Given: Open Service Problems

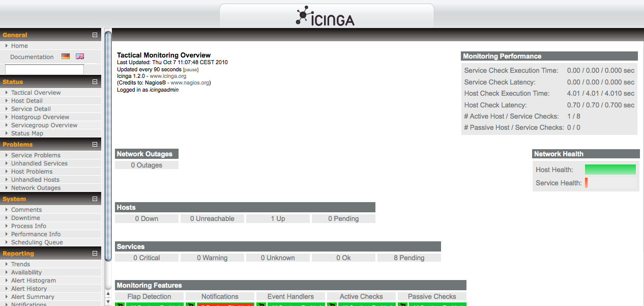Looking at the screenshot, I should (36, 155).
